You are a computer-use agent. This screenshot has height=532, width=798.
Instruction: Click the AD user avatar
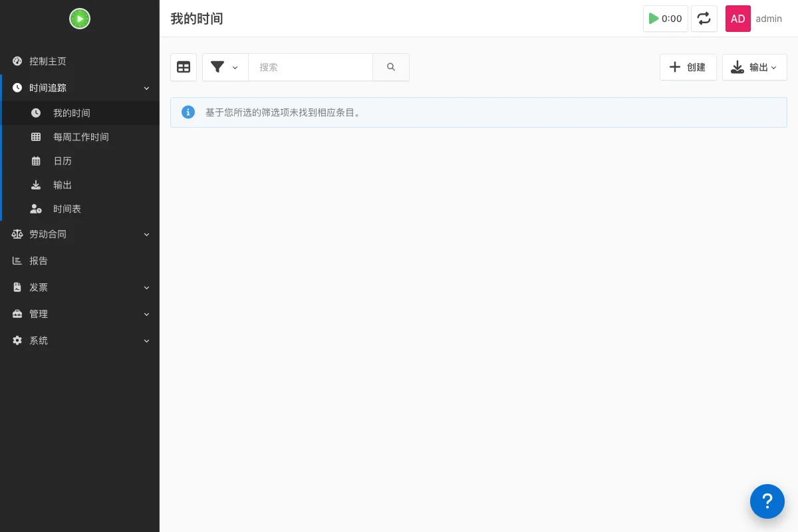pyautogui.click(x=738, y=19)
